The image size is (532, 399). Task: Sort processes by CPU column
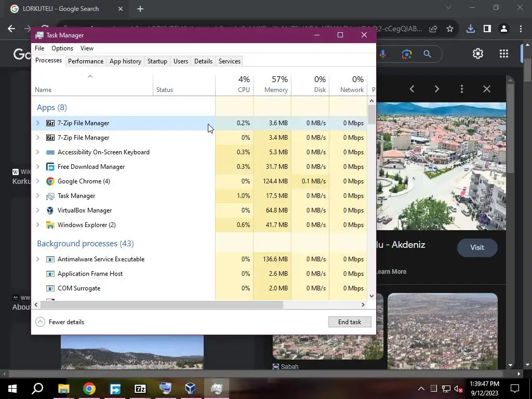234,84
